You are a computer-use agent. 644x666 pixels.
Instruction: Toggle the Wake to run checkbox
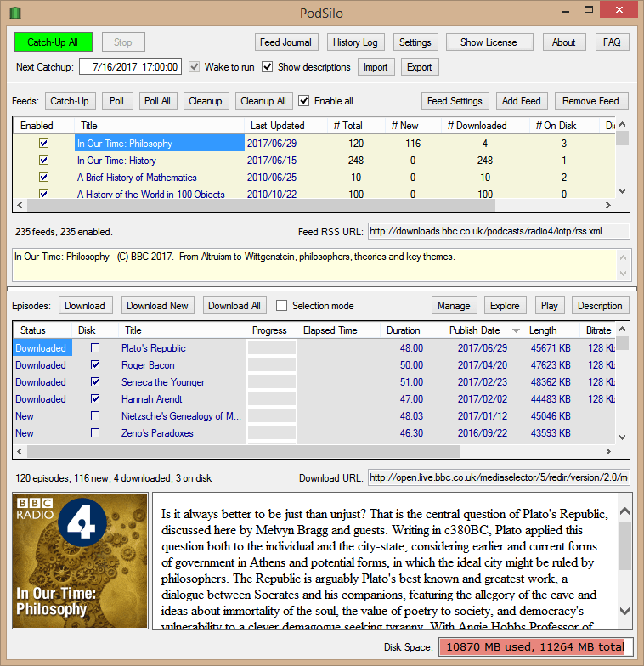click(x=195, y=67)
